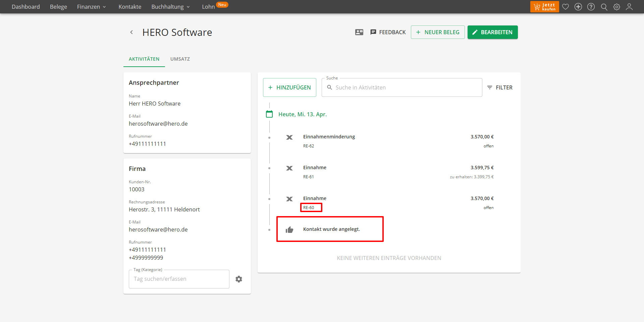Click the Kontakt wurde angelegt entry
The height and width of the screenshot is (322, 644).
pos(331,229)
